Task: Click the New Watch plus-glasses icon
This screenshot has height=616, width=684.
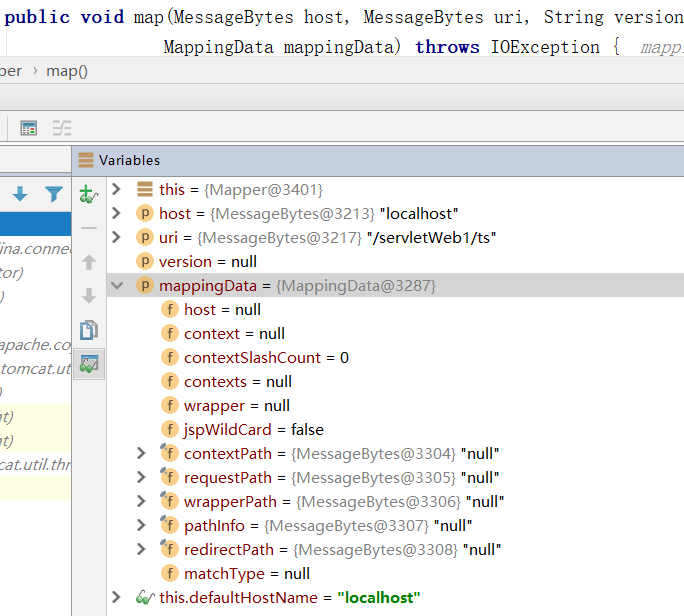Action: [89, 194]
